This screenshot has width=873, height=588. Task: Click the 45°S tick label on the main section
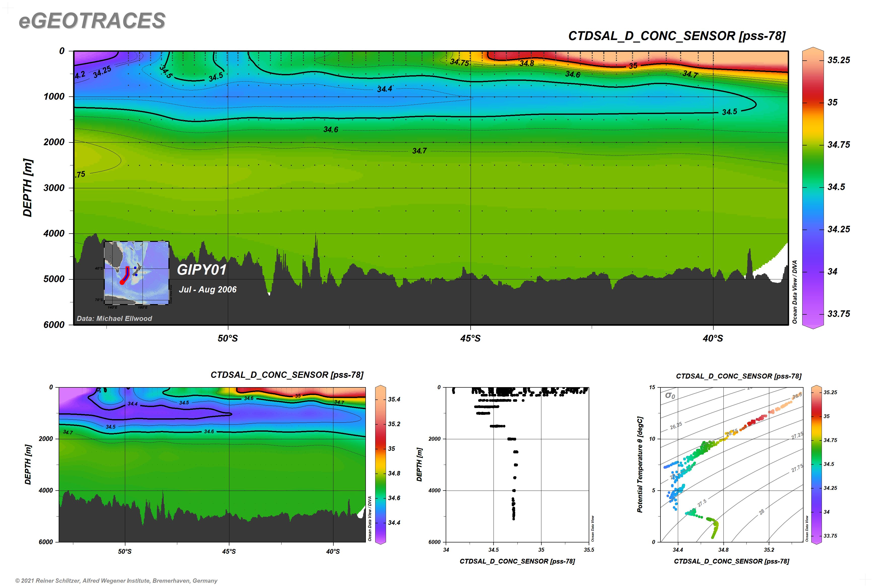[x=470, y=338]
